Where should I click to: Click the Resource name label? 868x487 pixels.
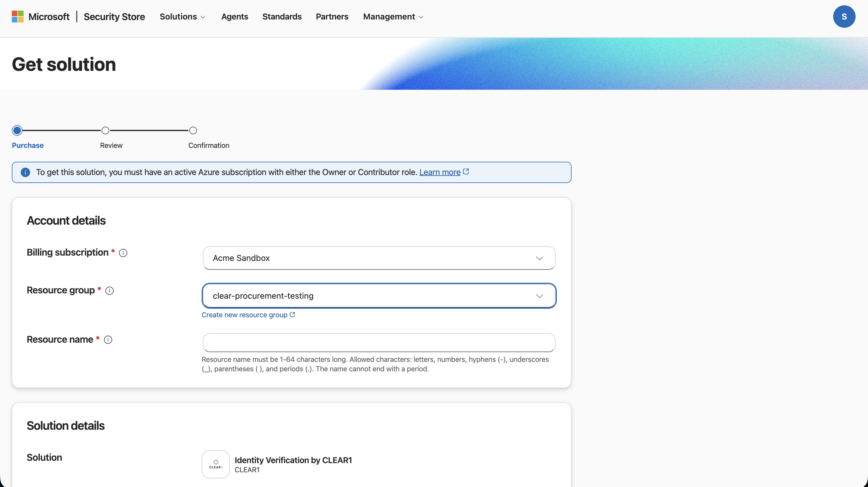point(60,339)
